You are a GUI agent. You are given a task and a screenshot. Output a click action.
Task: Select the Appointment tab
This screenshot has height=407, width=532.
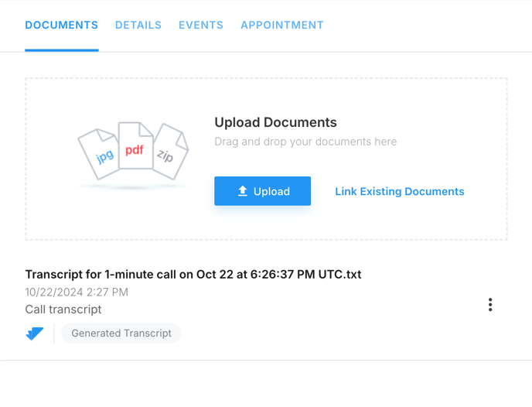(282, 25)
